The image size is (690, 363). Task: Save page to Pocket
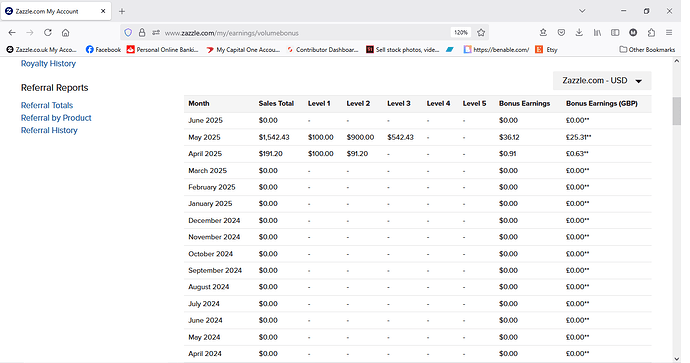tap(561, 33)
